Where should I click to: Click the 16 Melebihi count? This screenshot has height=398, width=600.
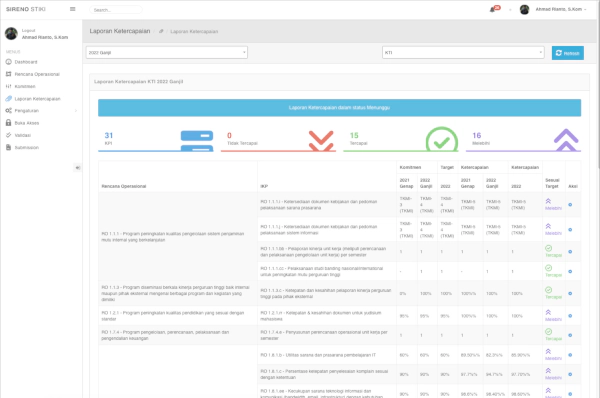point(476,135)
